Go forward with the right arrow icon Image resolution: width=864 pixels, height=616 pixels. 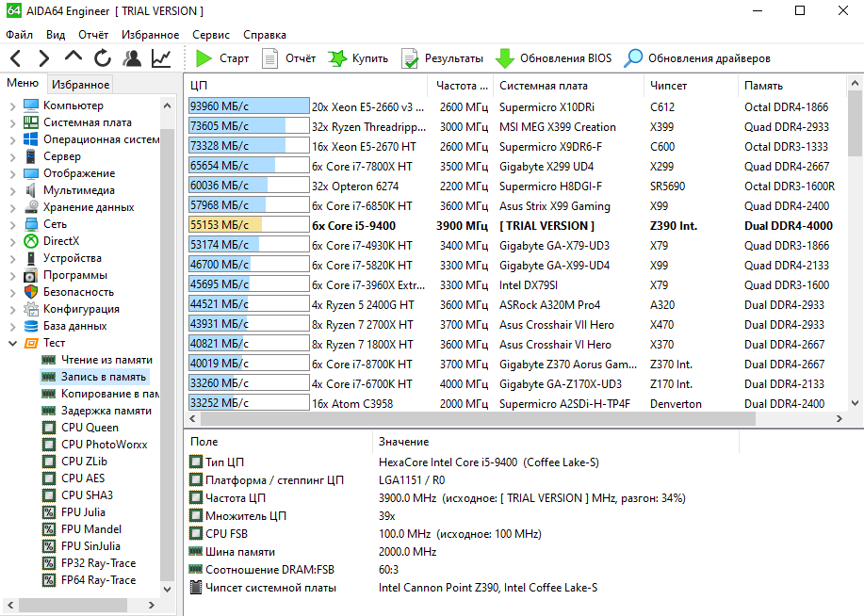pos(44,57)
